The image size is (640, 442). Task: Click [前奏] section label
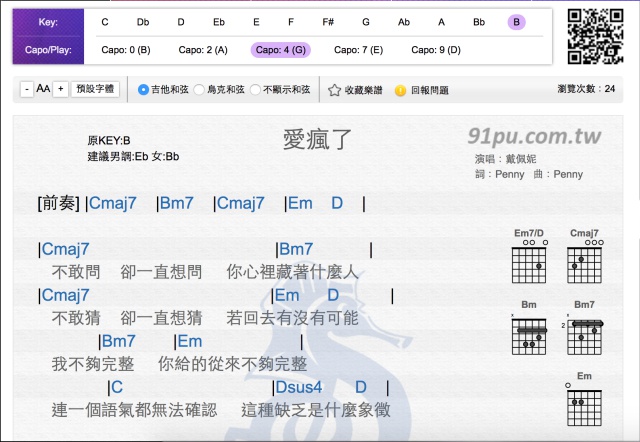click(58, 203)
